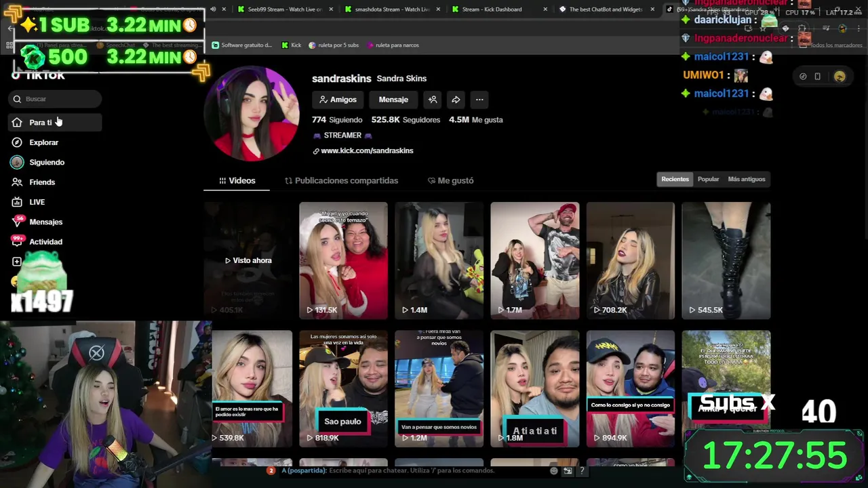This screenshot has width=868, height=488.
Task: Play the video with 131.5K views
Action: click(343, 260)
